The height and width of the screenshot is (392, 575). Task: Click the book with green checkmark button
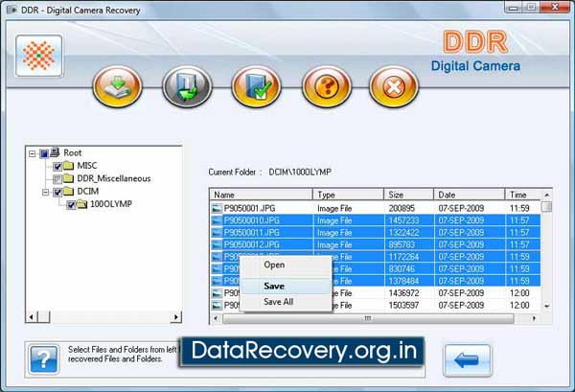[x=256, y=86]
